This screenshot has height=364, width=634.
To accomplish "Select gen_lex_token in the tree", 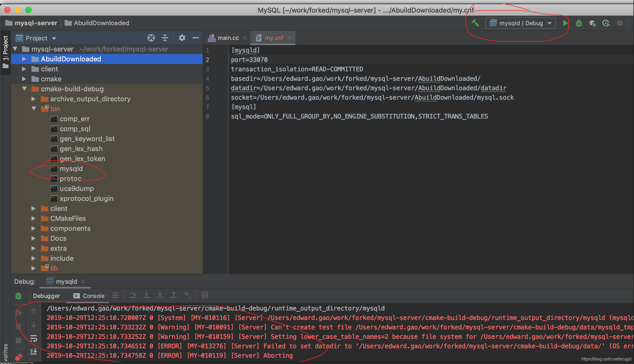I will (82, 159).
